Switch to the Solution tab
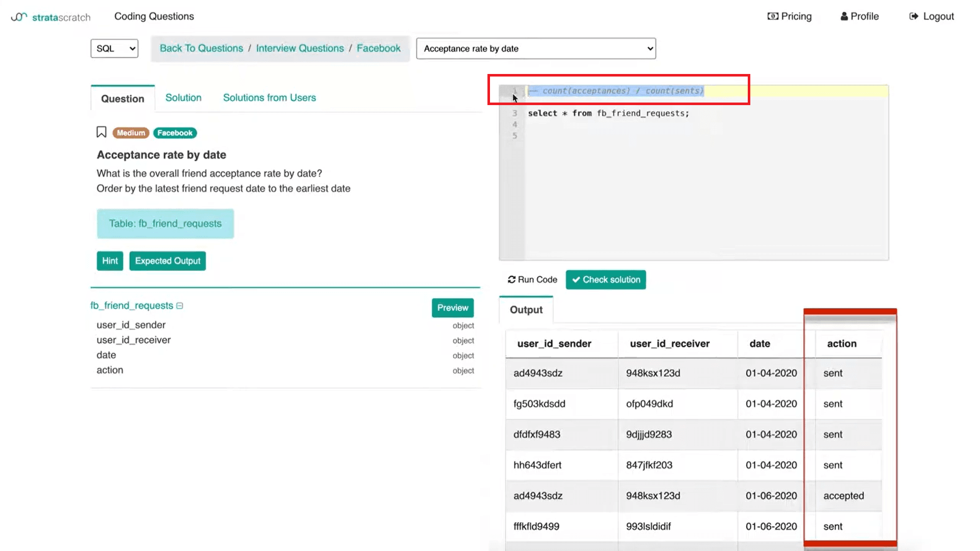 (183, 97)
